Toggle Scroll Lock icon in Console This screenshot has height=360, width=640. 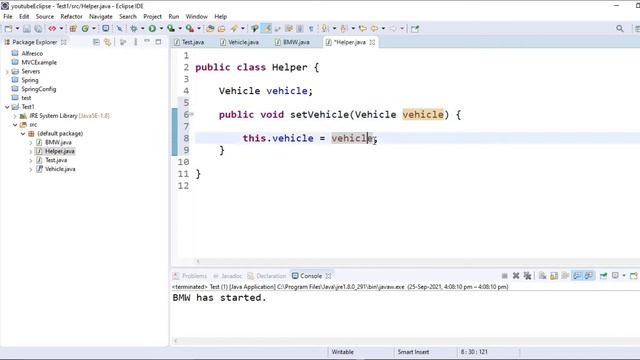point(554,276)
